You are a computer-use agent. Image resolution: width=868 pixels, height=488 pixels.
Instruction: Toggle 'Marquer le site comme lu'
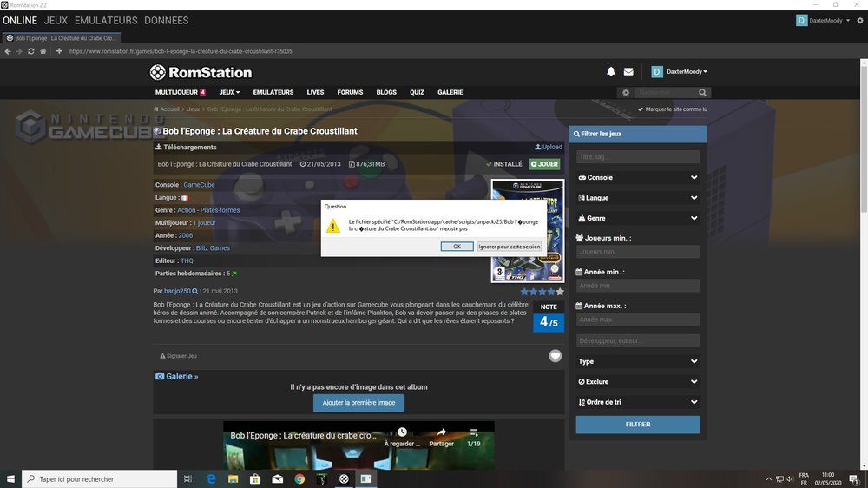(x=672, y=109)
